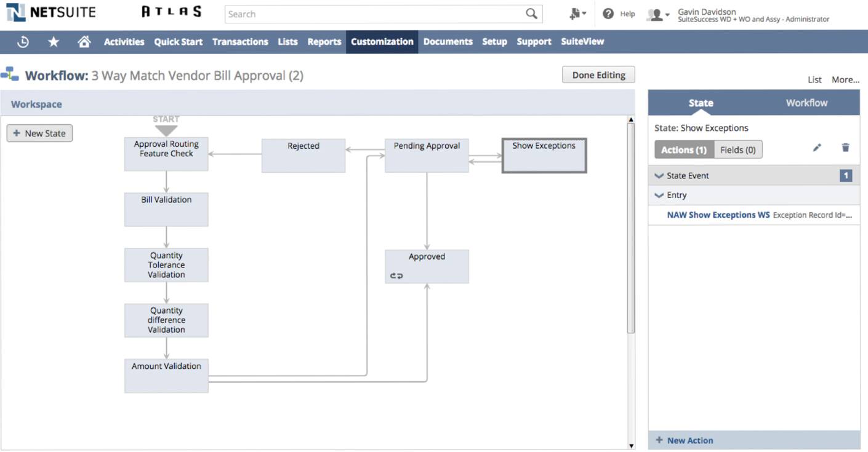Show the Fields (0) tab
Screen dimensions: 868x452
tap(738, 149)
